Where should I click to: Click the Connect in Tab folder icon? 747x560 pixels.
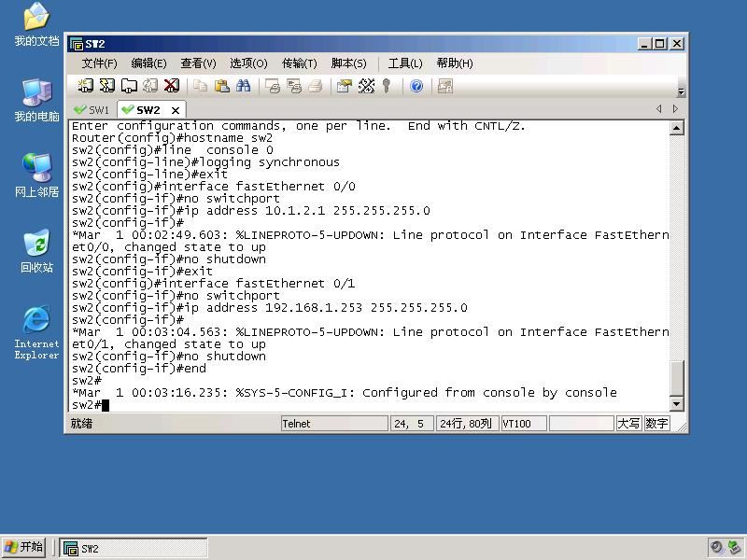pos(129,86)
